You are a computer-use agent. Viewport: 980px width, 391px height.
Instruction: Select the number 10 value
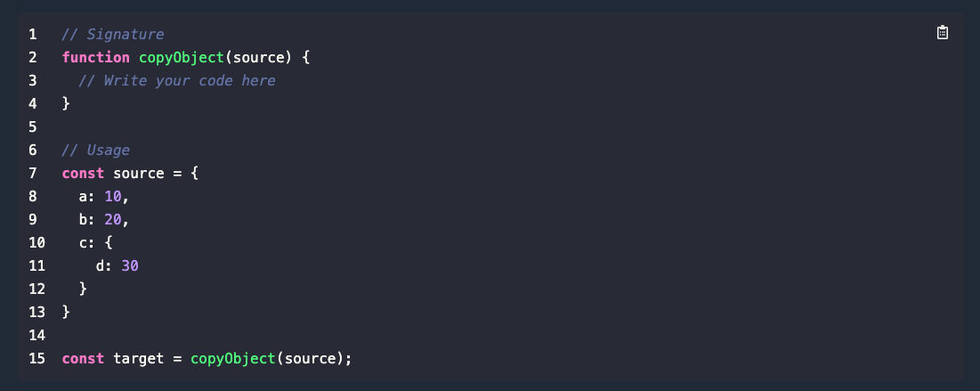point(112,197)
